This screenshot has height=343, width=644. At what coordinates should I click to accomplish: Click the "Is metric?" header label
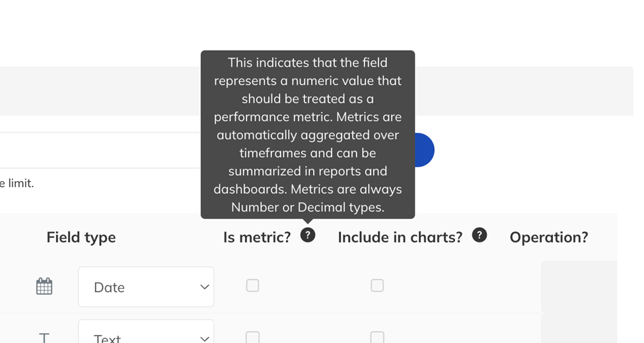click(x=257, y=237)
